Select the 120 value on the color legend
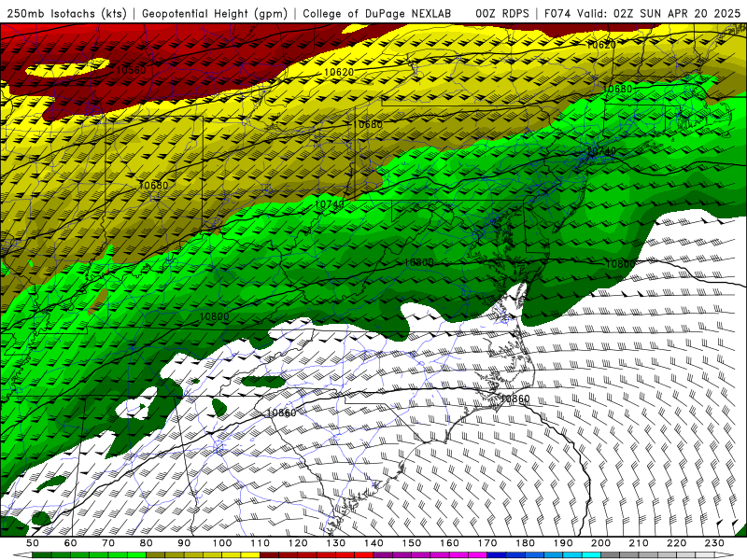This screenshot has height=560, width=747. pyautogui.click(x=298, y=543)
